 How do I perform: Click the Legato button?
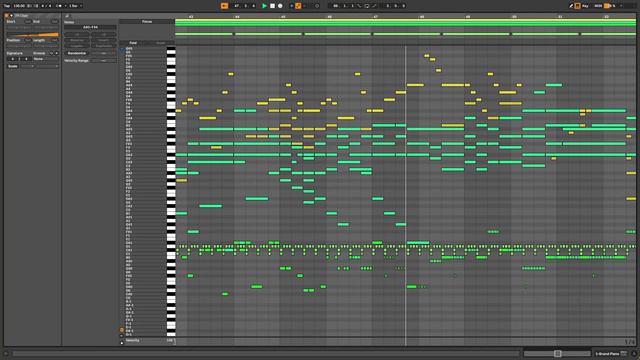77,46
